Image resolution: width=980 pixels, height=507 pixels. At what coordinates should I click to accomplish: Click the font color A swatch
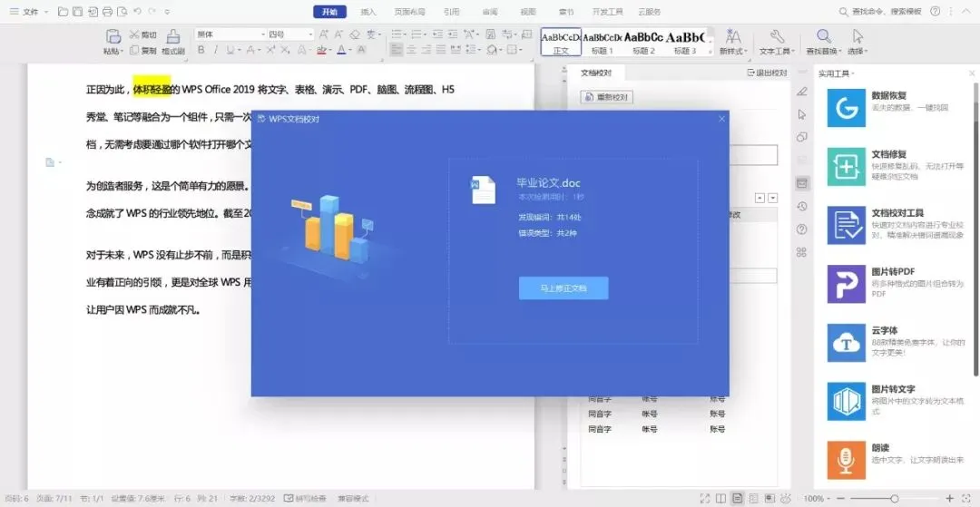point(341,50)
